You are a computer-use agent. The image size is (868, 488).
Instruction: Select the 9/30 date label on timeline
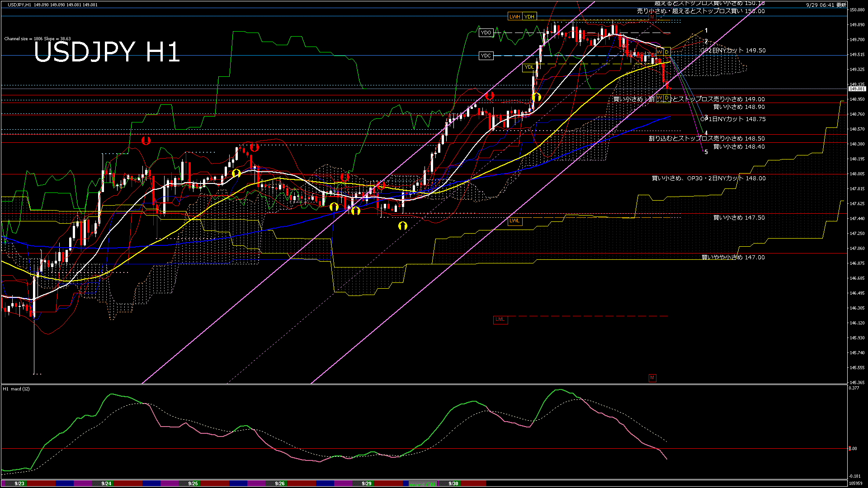(x=453, y=483)
